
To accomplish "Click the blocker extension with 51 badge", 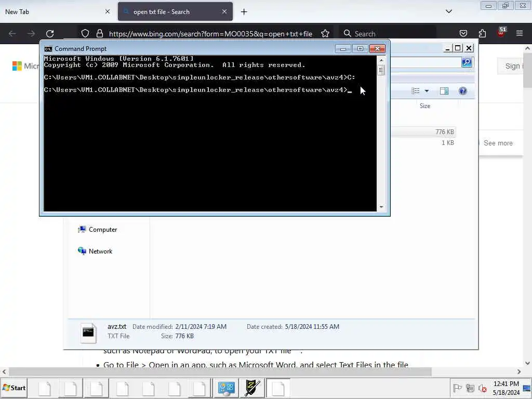I will (x=501, y=32).
